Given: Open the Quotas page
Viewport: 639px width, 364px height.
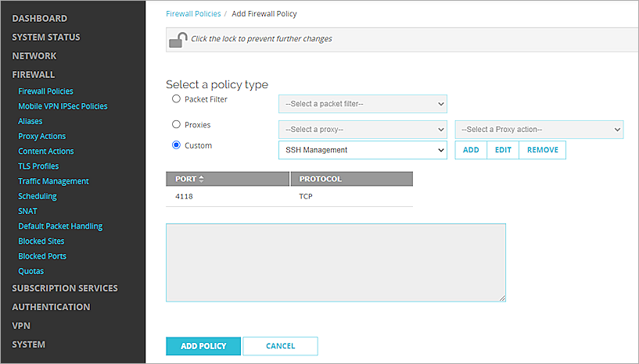Looking at the screenshot, I should click(x=31, y=271).
